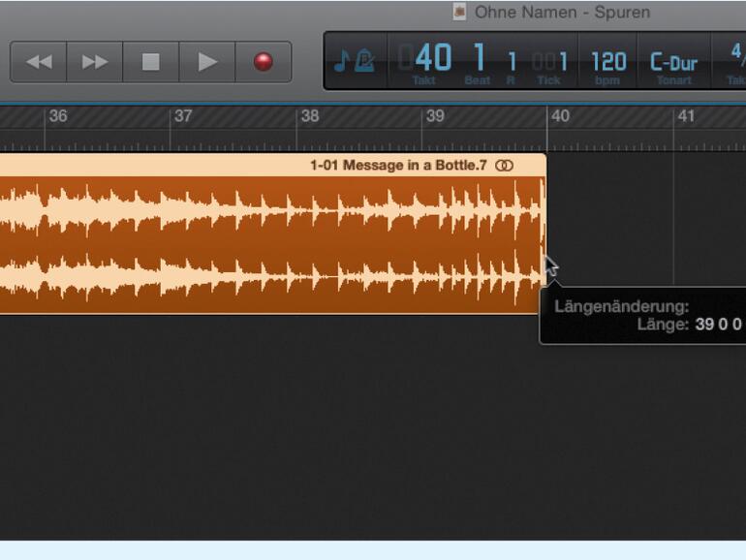This screenshot has height=560, width=746.
Task: Click the document icon next to 'Ohne Namen' title
Action: (x=459, y=12)
